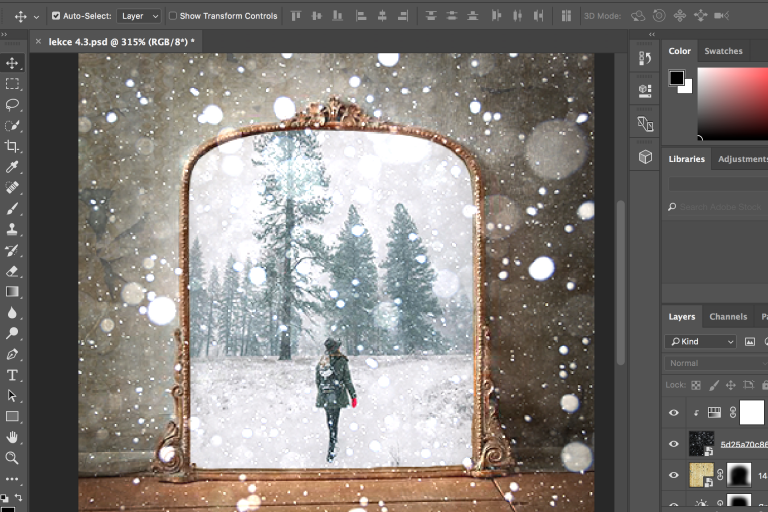The height and width of the screenshot is (512, 768).
Task: Pick the Eyedropper tool
Action: tap(12, 167)
